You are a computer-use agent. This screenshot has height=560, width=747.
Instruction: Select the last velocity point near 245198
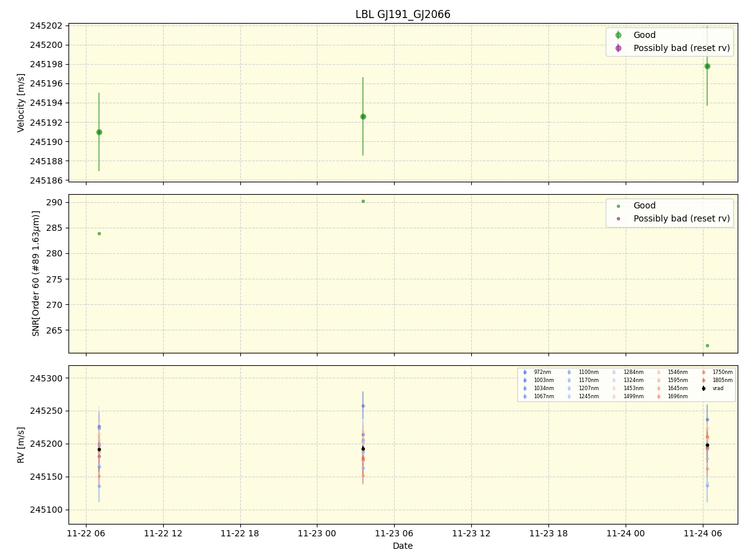pos(707,66)
